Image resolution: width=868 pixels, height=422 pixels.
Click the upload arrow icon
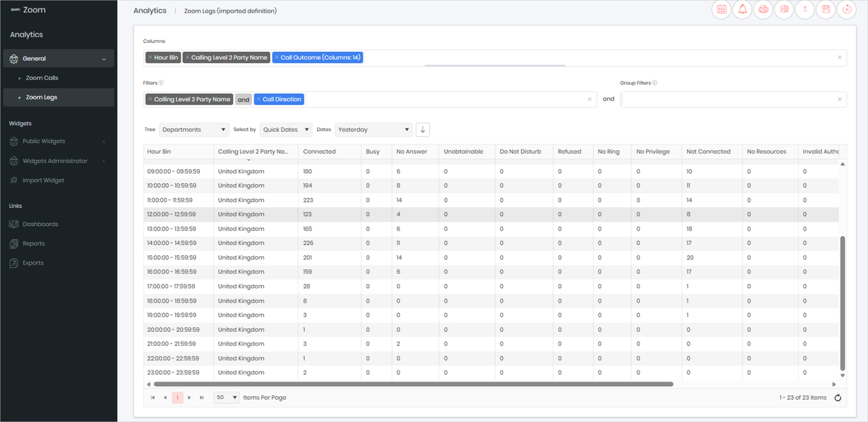805,10
